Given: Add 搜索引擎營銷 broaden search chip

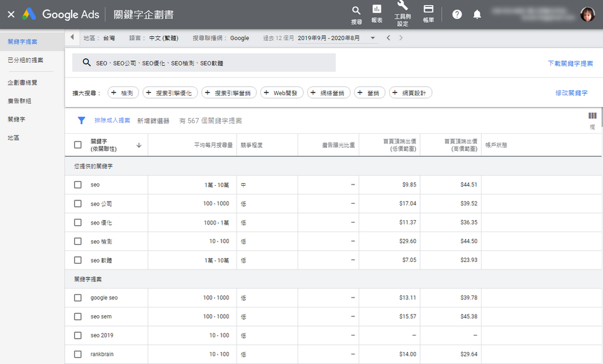Looking at the screenshot, I should pyautogui.click(x=229, y=93).
